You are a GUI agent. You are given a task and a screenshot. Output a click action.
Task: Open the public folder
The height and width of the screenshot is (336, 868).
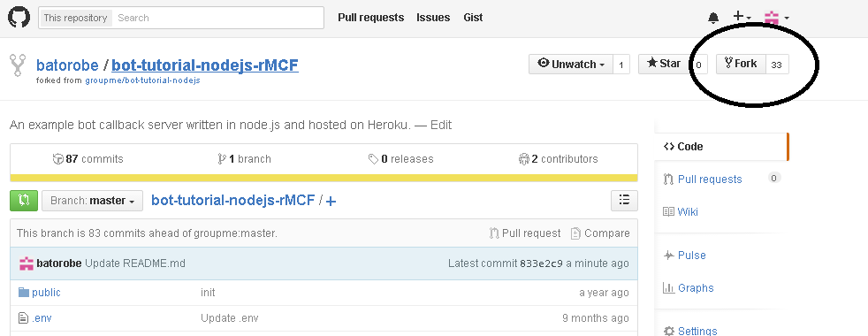point(47,293)
